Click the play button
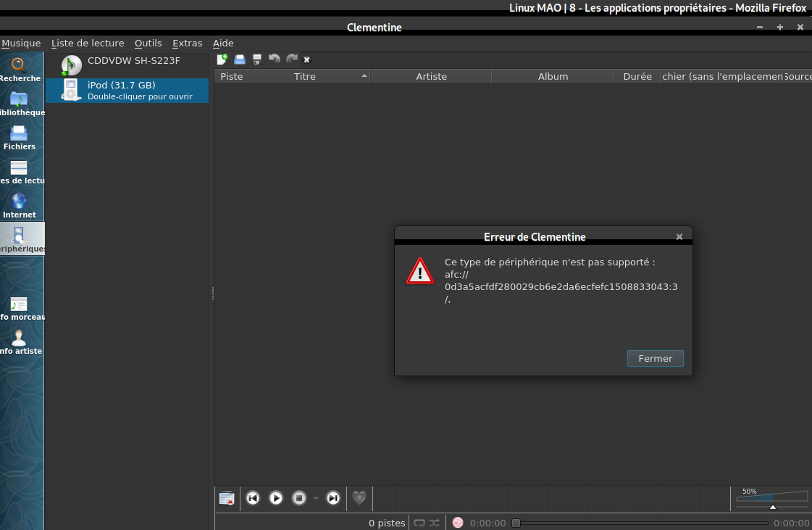This screenshot has width=812, height=530. click(x=276, y=498)
